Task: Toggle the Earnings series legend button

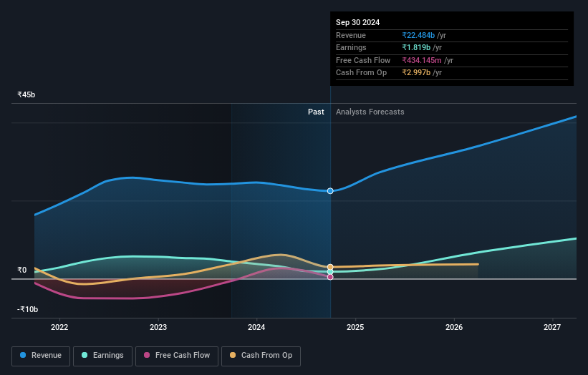Action: 102,356
